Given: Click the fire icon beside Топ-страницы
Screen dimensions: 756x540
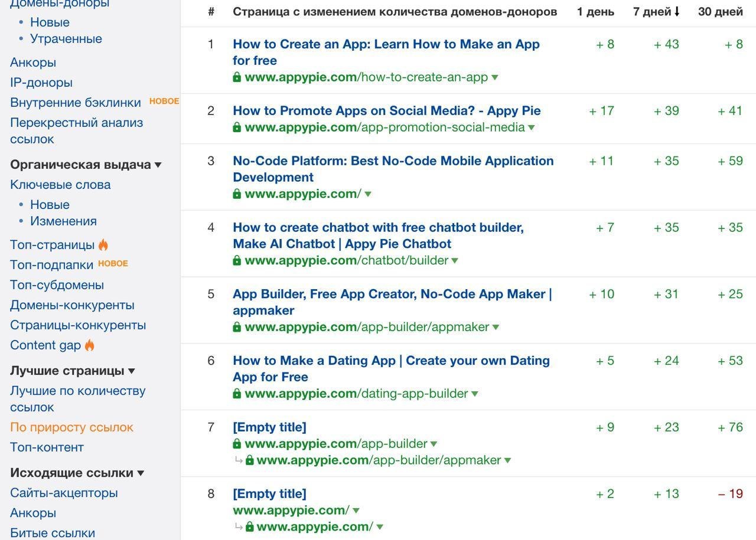Looking at the screenshot, I should point(103,244).
